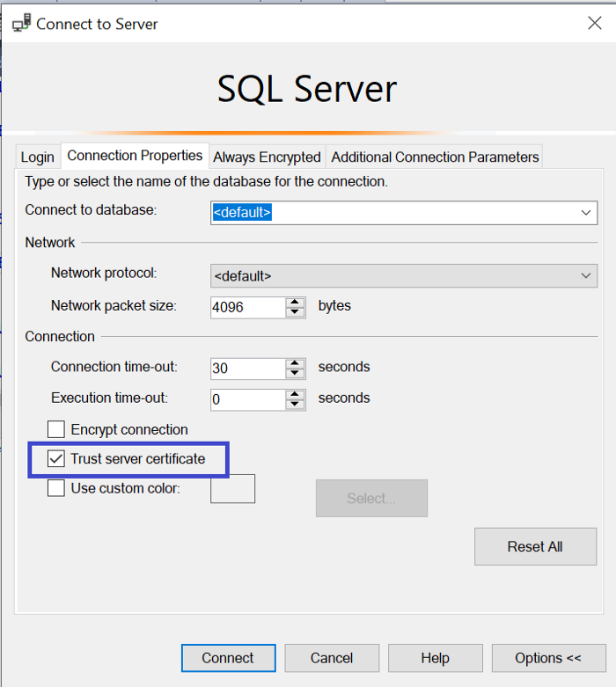616x687 pixels.
Task: Click the Connection time-out value field
Action: [247, 369]
